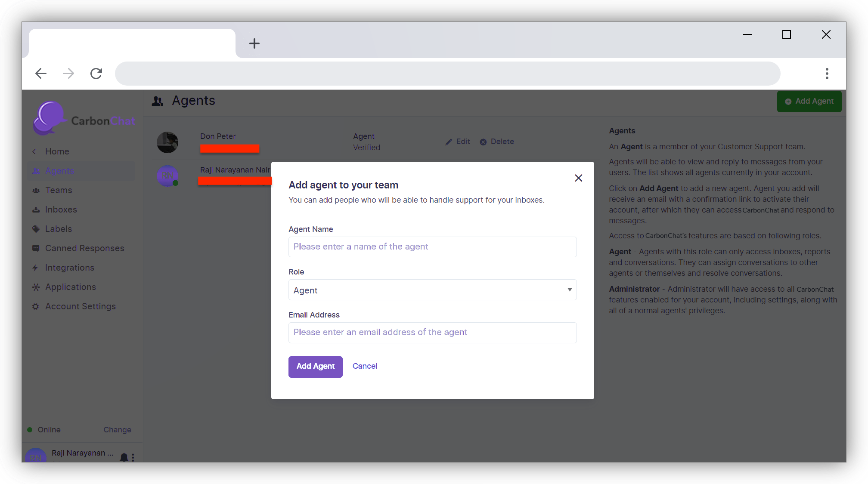Open a new browser tab
868x484 pixels.
[254, 43]
